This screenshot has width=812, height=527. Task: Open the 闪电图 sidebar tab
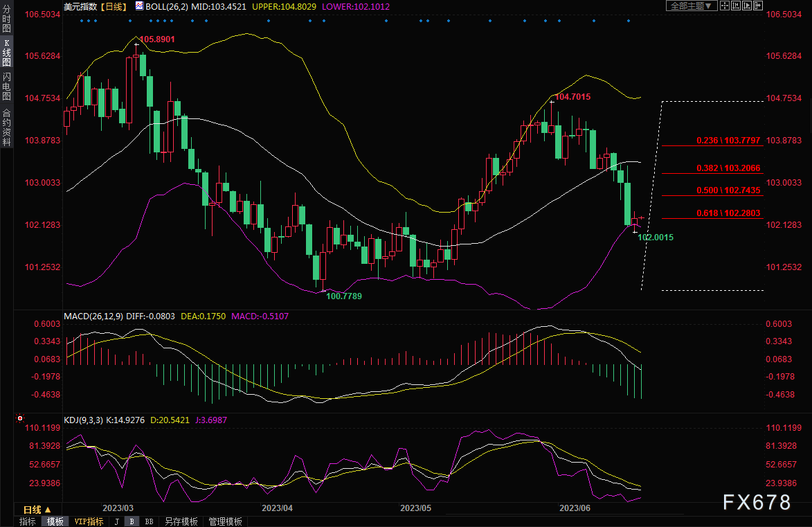(x=6, y=87)
